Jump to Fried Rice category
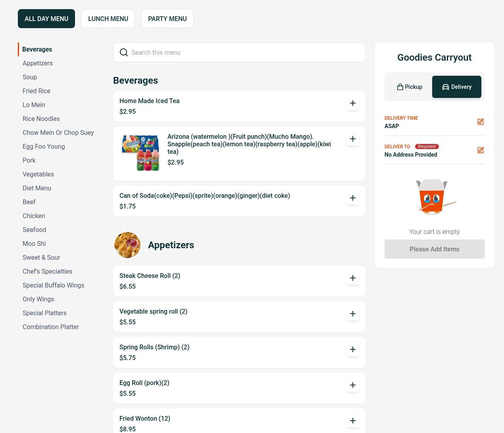This screenshot has height=433, width=504. [x=37, y=91]
